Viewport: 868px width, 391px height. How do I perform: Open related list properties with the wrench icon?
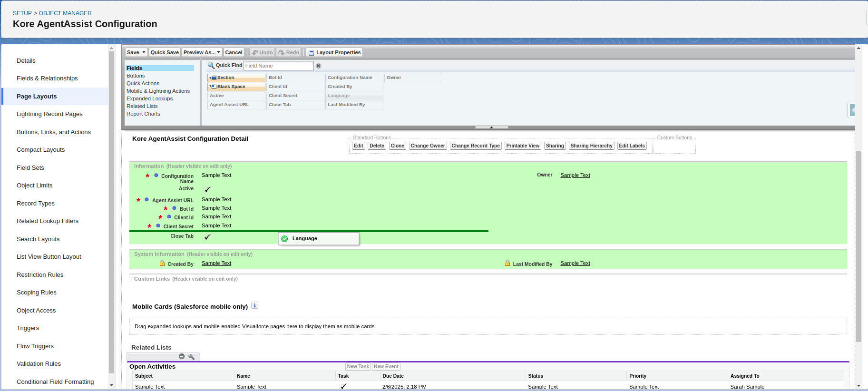pyautogui.click(x=191, y=357)
